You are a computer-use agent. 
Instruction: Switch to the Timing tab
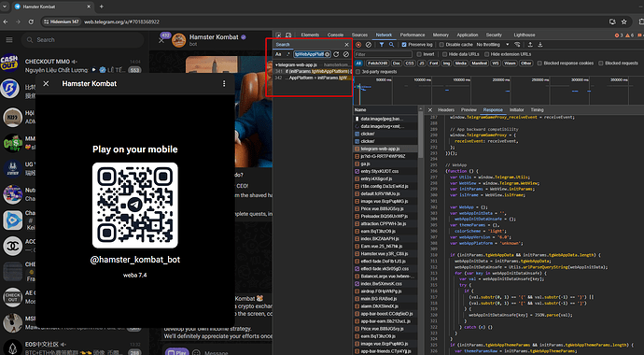coord(537,109)
